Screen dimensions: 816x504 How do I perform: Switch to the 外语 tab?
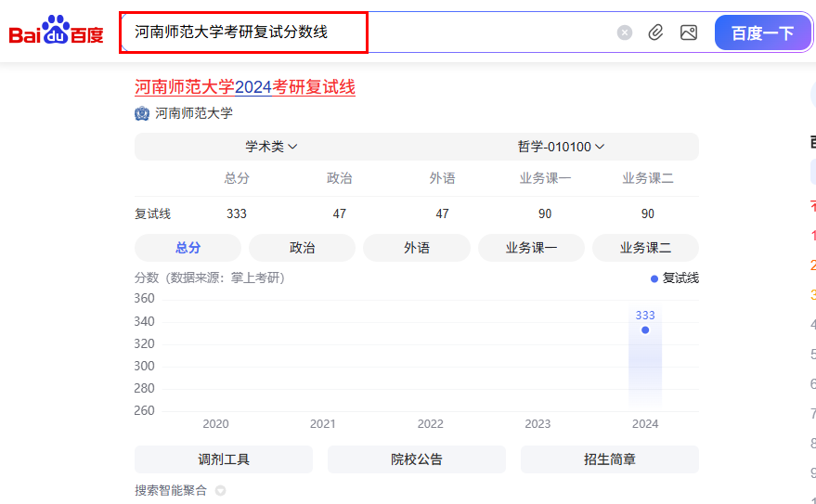417,248
